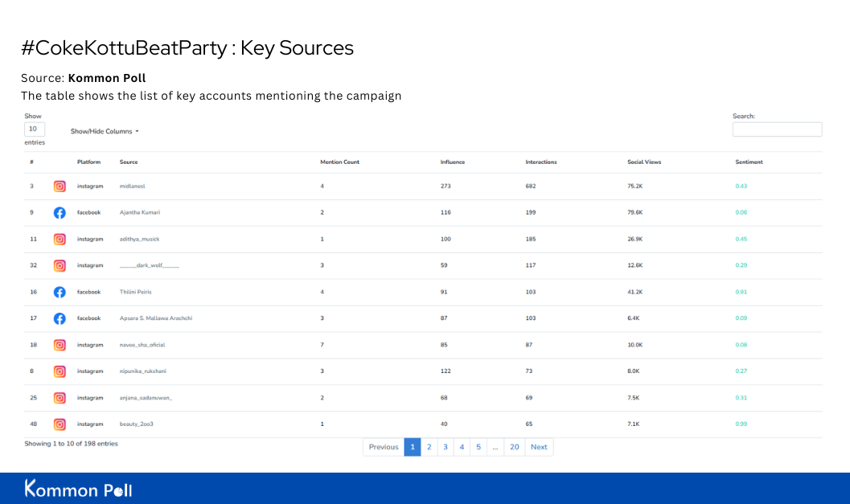The width and height of the screenshot is (850, 504).
Task: Click the Instagram icon for nipunika_rukshani
Action: 60,371
